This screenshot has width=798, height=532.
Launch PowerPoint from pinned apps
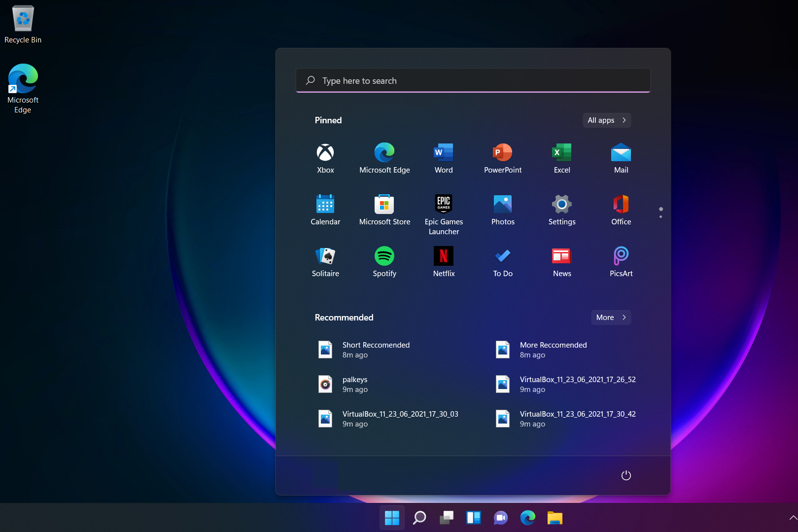point(503,159)
